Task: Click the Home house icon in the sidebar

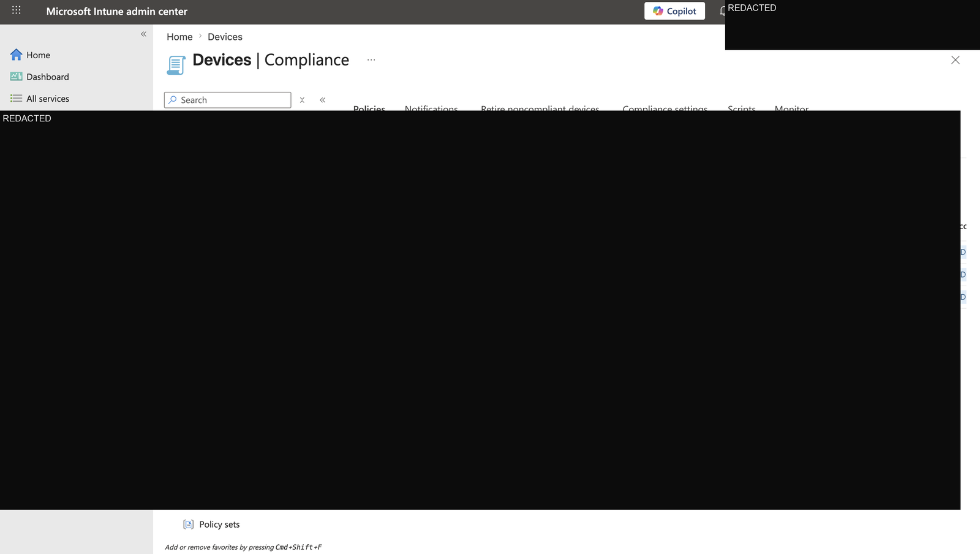Action: [17, 55]
